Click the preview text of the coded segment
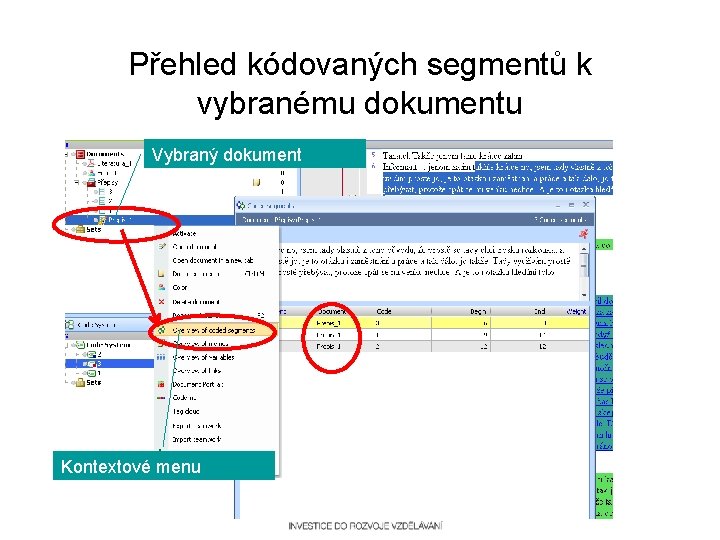Image resolution: width=720 pixels, height=540 pixels. click(425, 261)
